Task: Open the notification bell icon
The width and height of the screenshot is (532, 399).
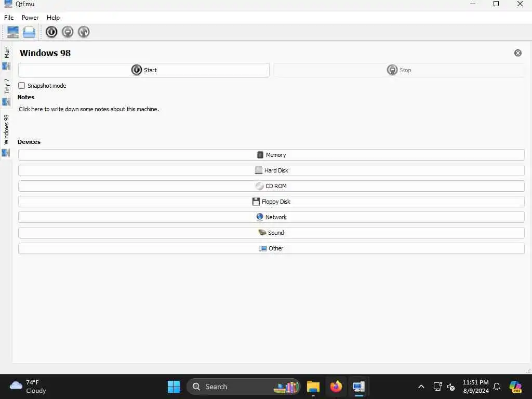Action: (x=497, y=387)
